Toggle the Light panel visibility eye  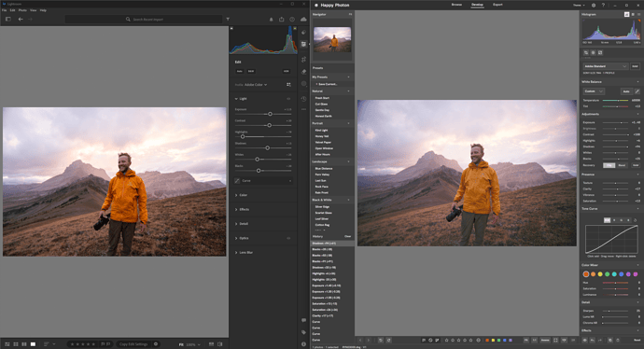[288, 99]
